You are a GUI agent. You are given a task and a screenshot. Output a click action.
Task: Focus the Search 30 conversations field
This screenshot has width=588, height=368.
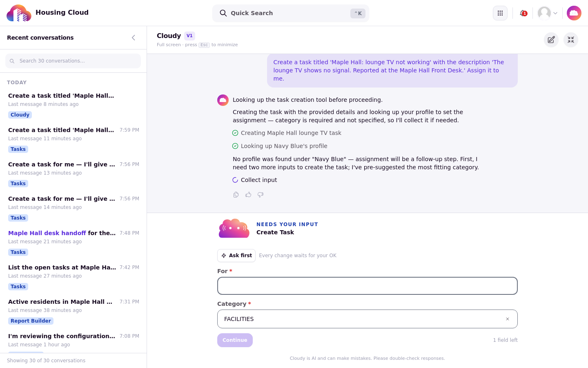point(73,61)
